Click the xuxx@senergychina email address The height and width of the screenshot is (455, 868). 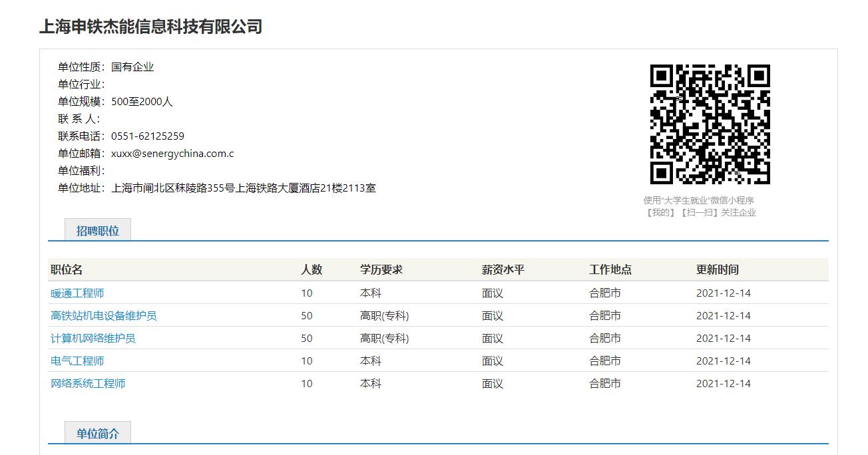click(172, 154)
